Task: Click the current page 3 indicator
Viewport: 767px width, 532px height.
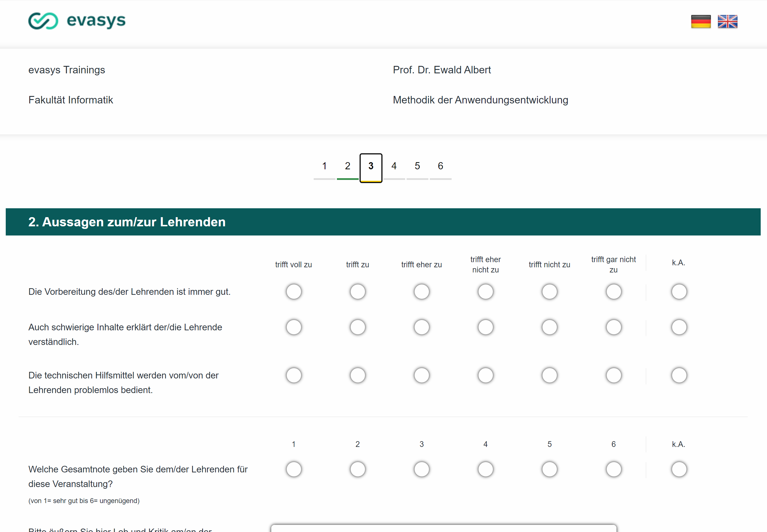Action: click(370, 166)
